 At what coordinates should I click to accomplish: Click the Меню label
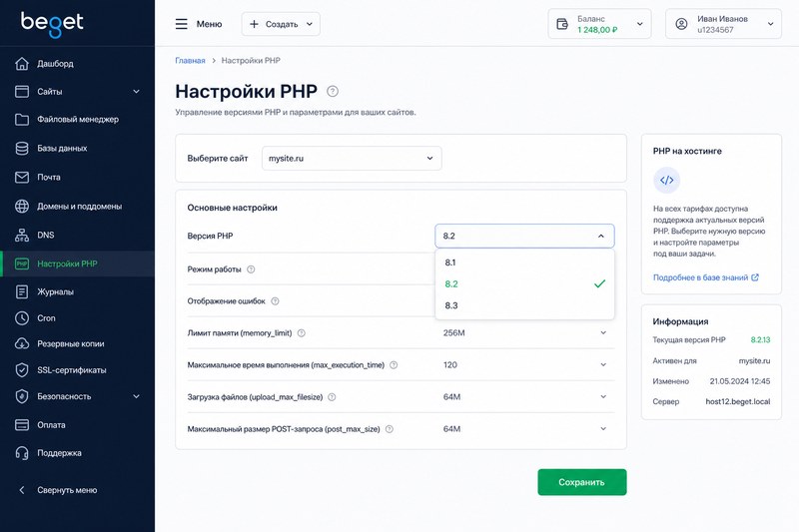click(x=209, y=24)
